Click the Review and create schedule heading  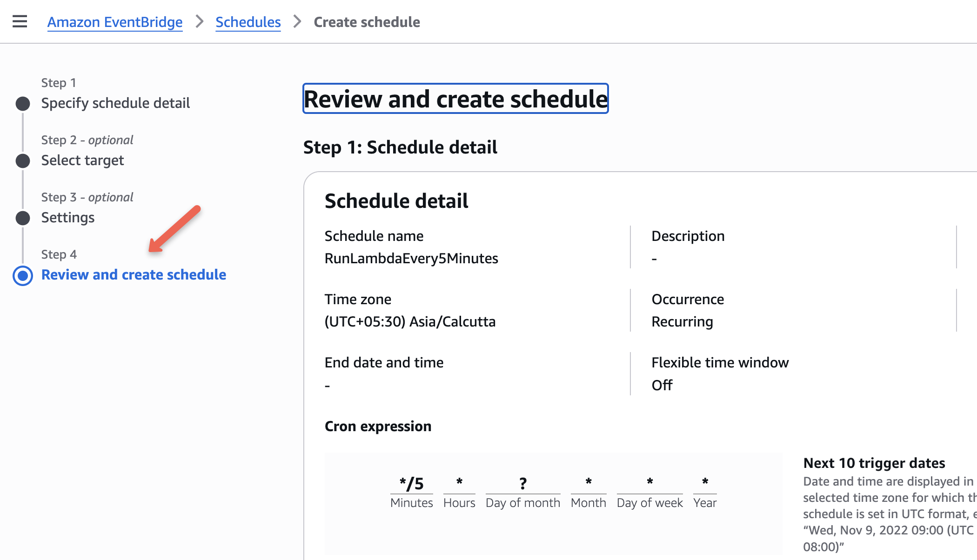(455, 99)
